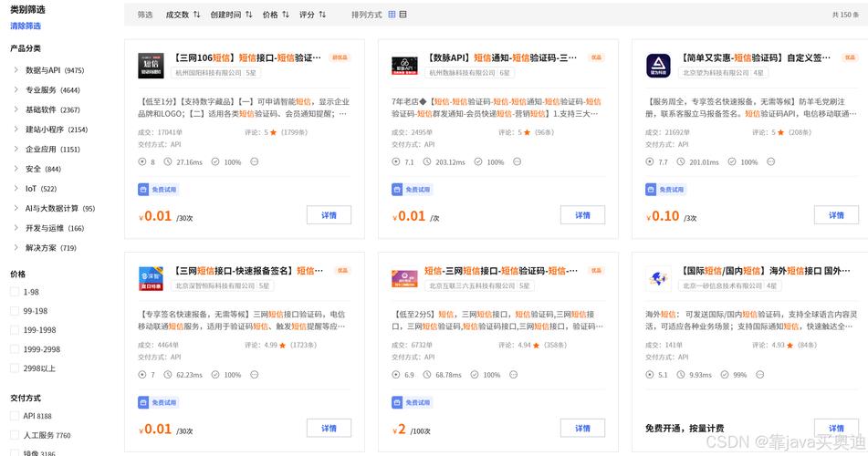
Task: Tick the 99-198 price checkbox
Action: pos(15,311)
